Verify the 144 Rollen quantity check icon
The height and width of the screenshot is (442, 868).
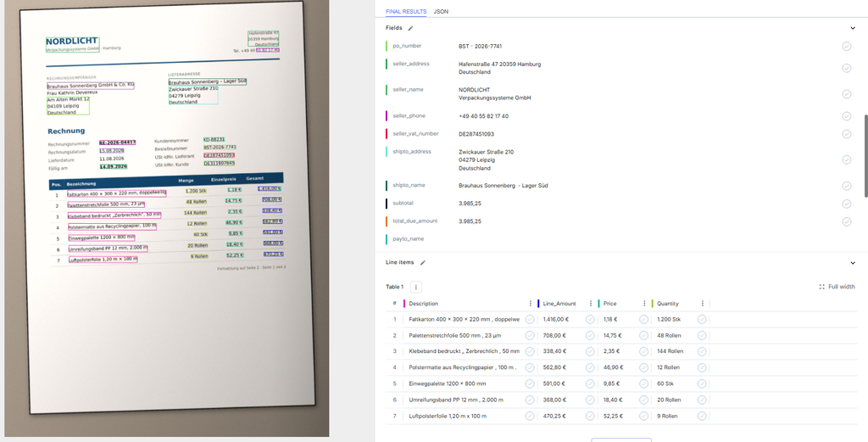point(702,351)
